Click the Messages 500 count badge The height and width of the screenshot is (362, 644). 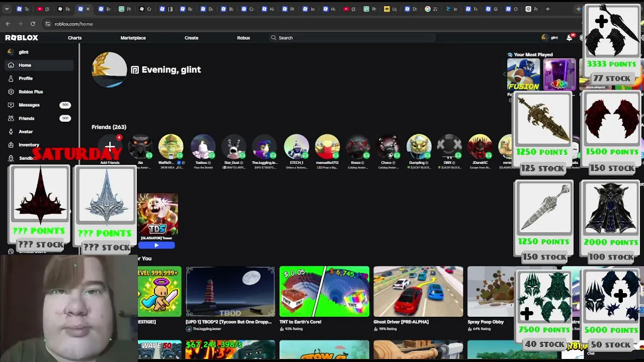point(65,105)
